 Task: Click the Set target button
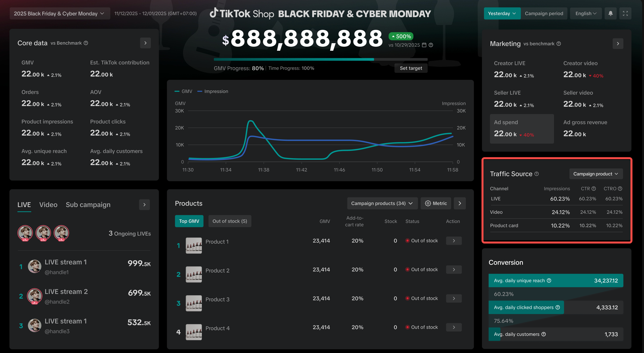point(411,68)
